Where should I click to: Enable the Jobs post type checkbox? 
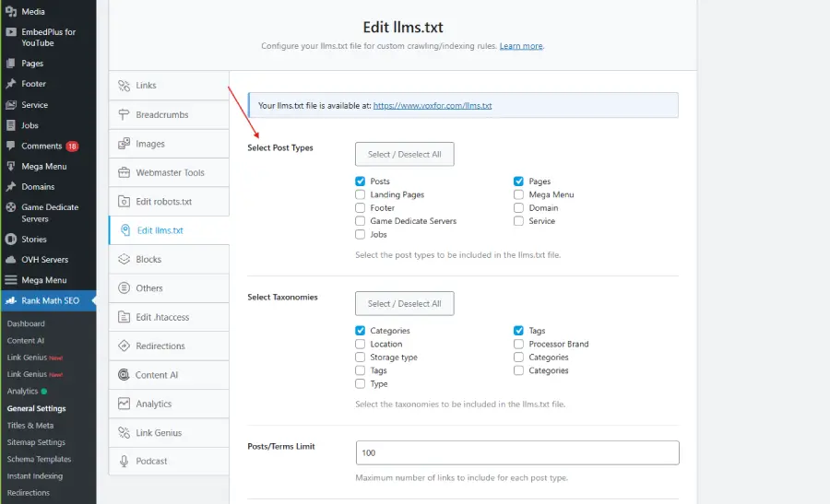coord(361,234)
